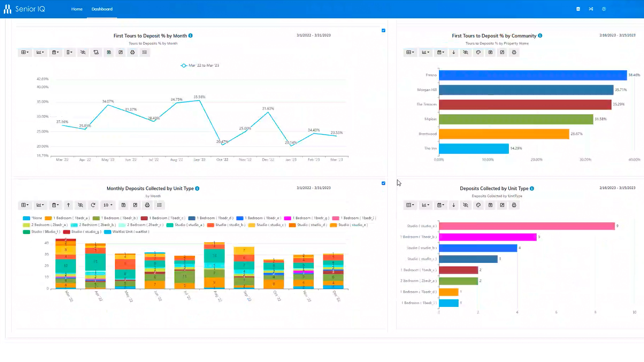Toggle hide-values eye icon on First Tours by Month
This screenshot has height=362, width=644.
point(83,52)
